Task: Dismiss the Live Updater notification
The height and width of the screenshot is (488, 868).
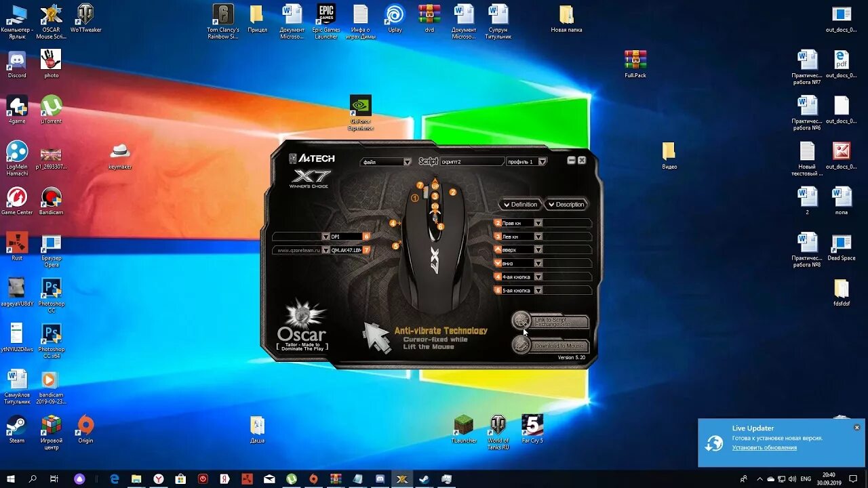Action: coord(857,428)
